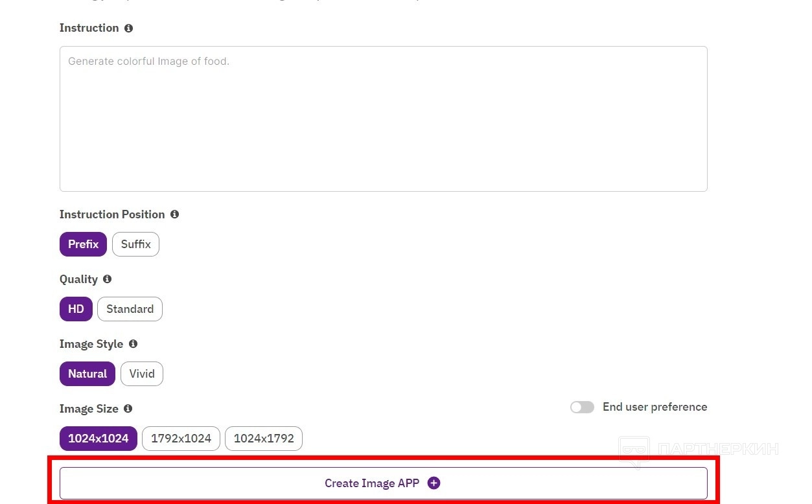
Task: Set image style to Natural
Action: 87,374
